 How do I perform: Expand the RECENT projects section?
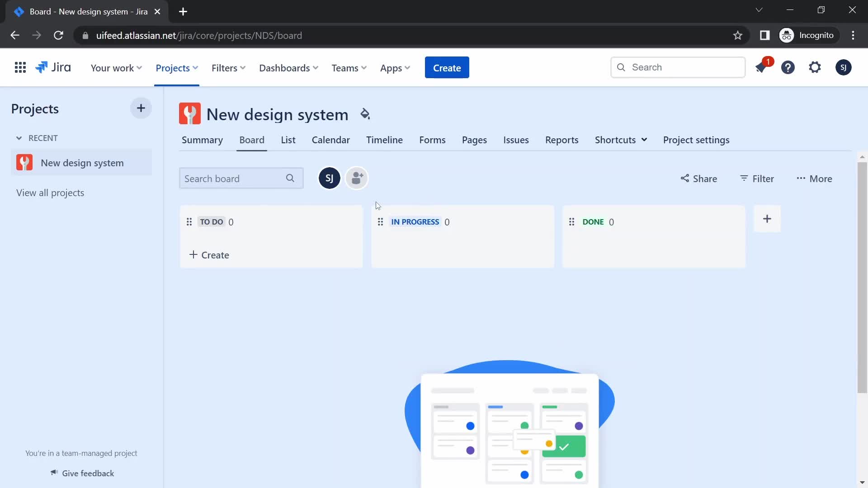click(19, 138)
